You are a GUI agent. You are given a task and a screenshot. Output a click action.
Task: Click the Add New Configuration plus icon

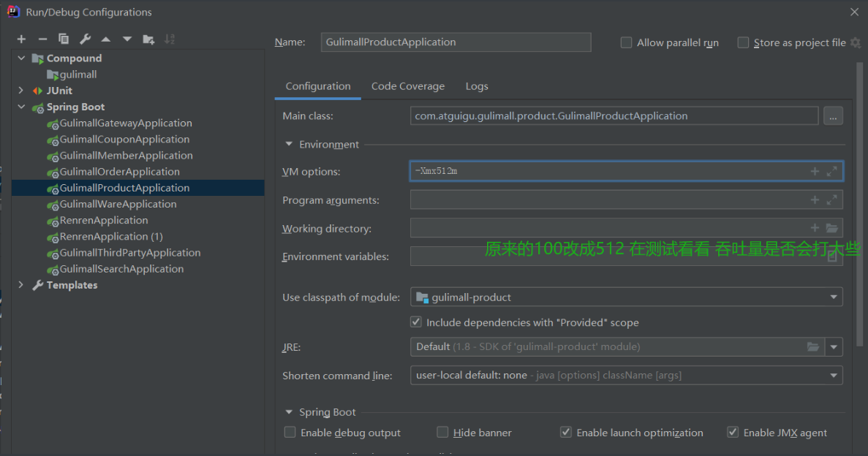coord(21,39)
